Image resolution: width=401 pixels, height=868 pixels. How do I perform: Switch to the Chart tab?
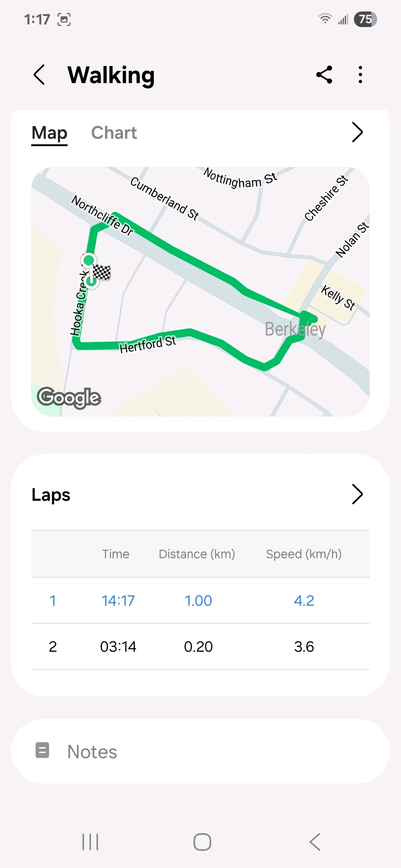click(x=114, y=133)
